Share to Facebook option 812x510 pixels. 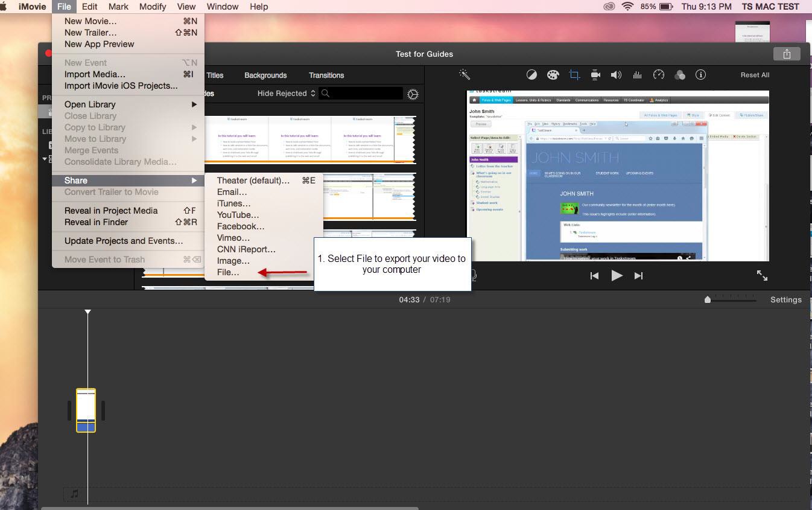pos(264,226)
